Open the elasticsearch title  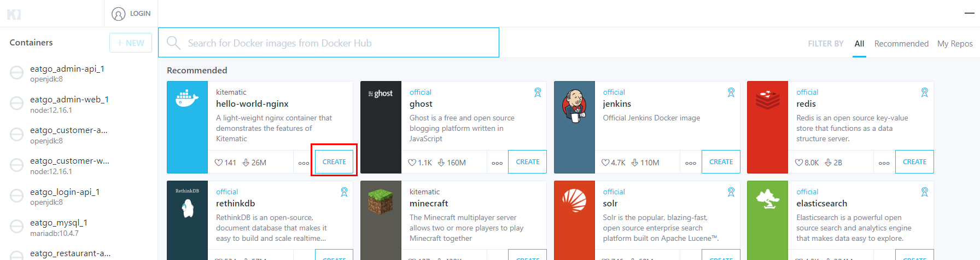pyautogui.click(x=821, y=204)
